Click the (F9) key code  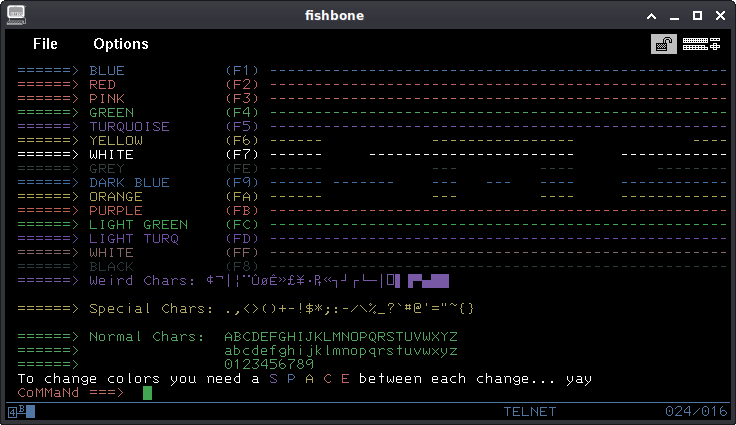pos(242,183)
